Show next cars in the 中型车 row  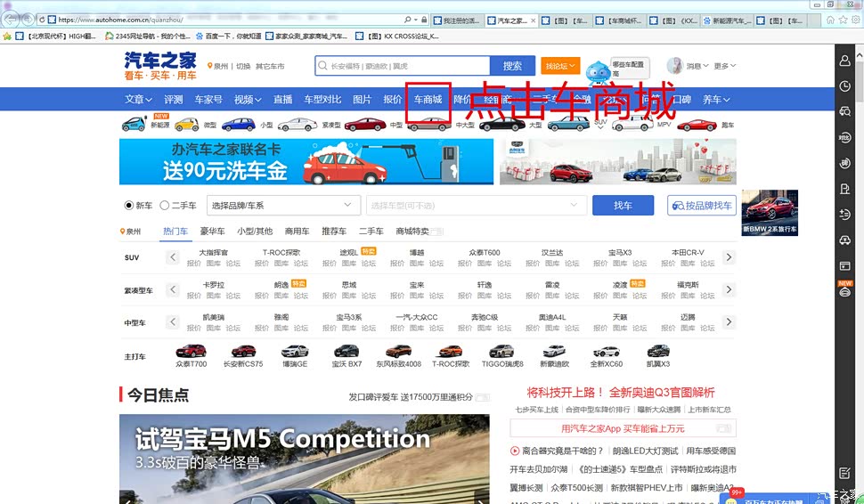(729, 321)
